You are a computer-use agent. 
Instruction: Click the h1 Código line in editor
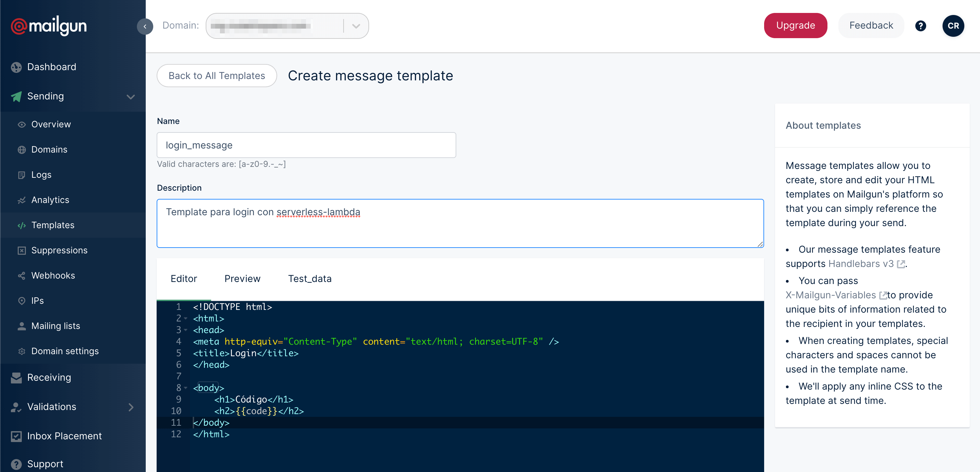[254, 400]
